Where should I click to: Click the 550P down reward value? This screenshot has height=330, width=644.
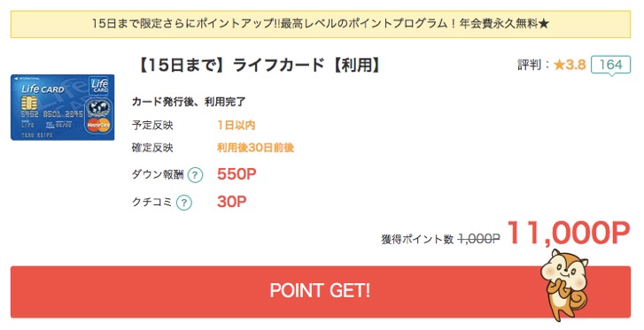(237, 174)
